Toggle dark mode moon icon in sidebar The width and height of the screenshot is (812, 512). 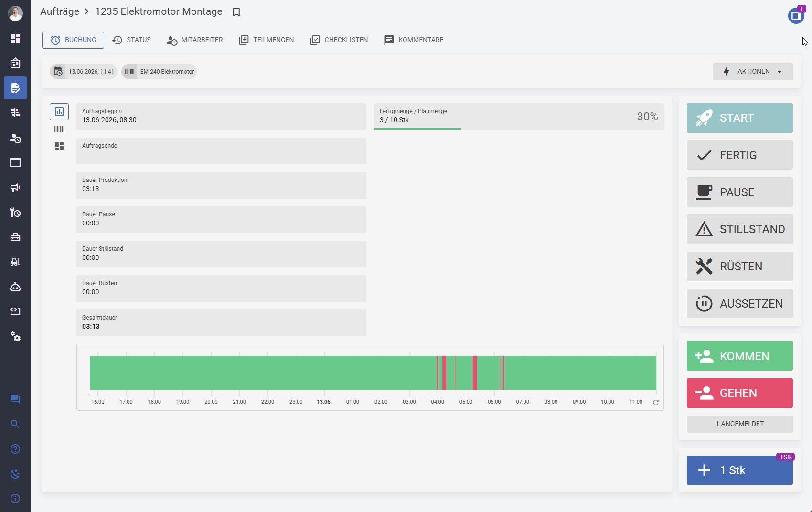[15, 474]
